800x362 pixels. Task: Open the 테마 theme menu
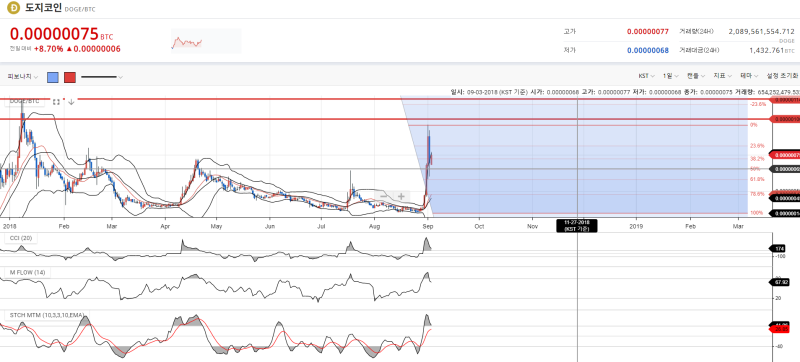tap(748, 76)
